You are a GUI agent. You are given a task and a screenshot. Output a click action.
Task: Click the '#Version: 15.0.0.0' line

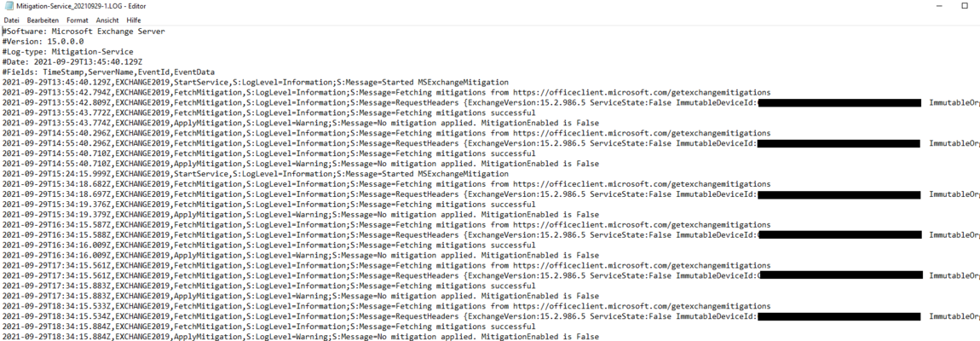[x=43, y=41]
